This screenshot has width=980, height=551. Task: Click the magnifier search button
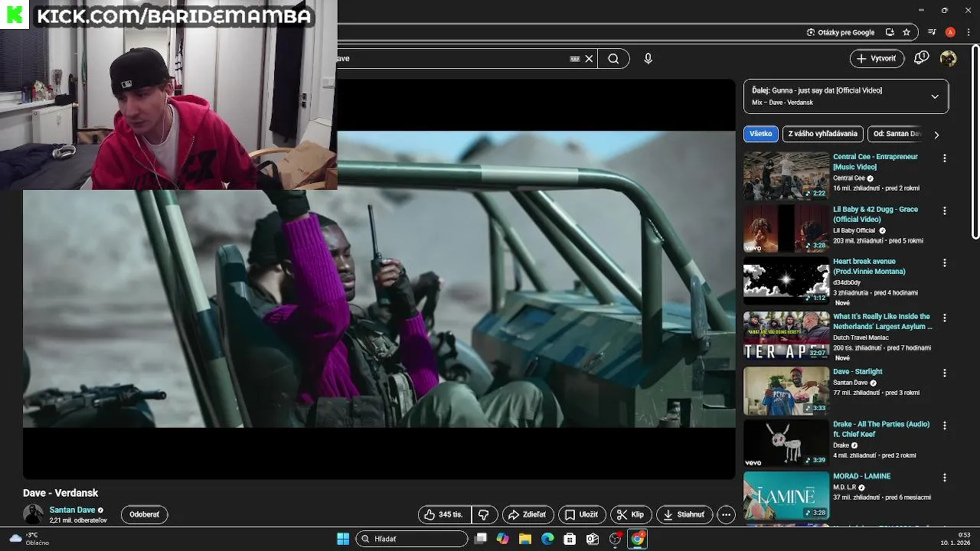tap(613, 59)
